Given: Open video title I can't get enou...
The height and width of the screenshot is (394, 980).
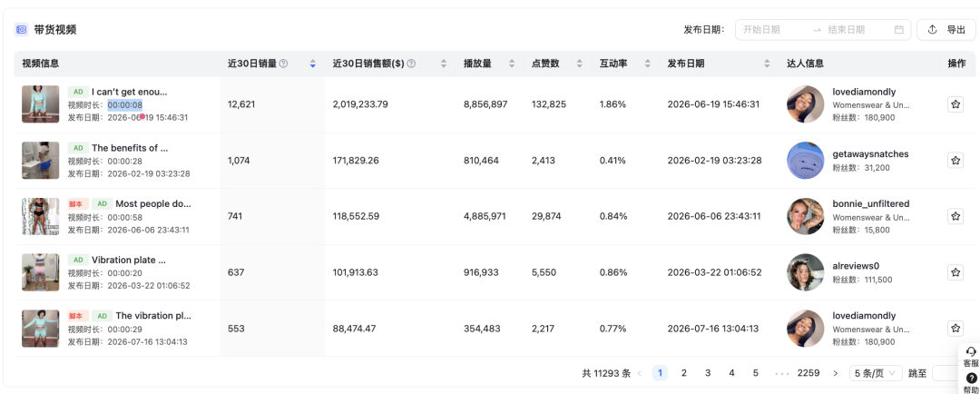Looking at the screenshot, I should 130,92.
